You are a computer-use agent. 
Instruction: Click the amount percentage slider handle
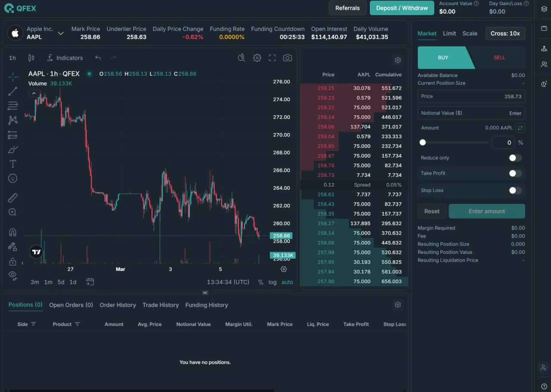tap(423, 142)
